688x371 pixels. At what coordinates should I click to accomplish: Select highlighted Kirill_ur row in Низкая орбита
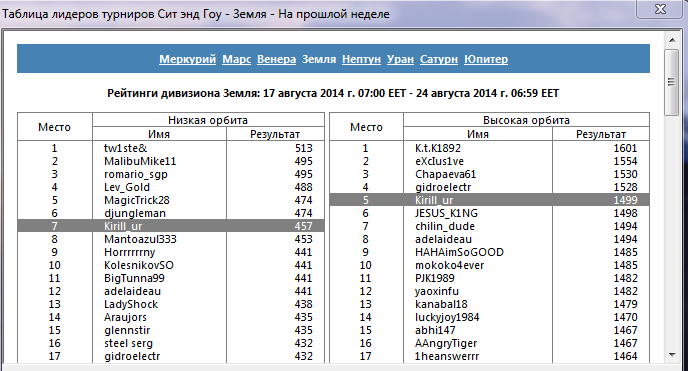pyautogui.click(x=171, y=226)
